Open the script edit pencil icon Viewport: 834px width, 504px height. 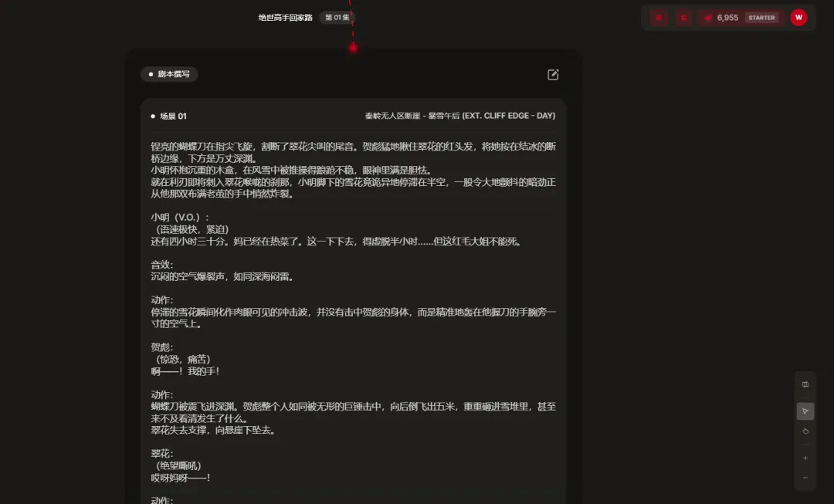[x=553, y=74]
